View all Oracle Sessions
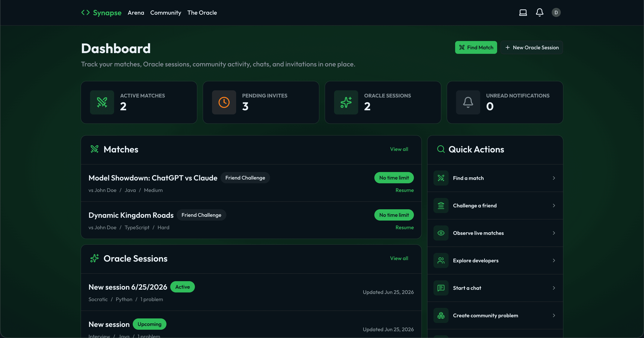The width and height of the screenshot is (644, 338). [399, 258]
